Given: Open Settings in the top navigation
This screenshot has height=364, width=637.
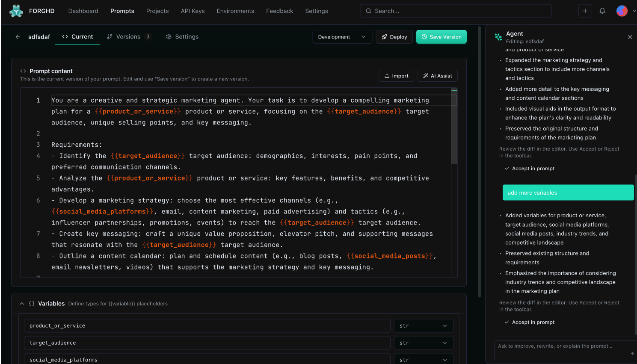Looking at the screenshot, I should (x=317, y=11).
